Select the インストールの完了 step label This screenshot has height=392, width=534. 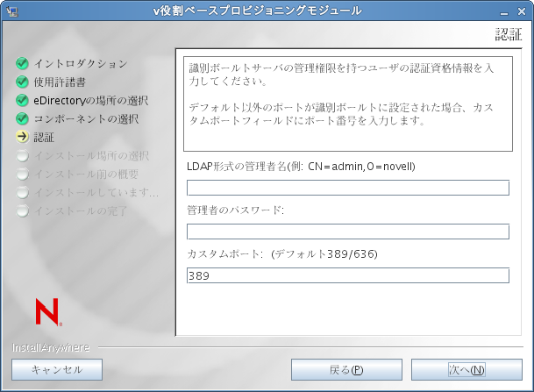81,211
